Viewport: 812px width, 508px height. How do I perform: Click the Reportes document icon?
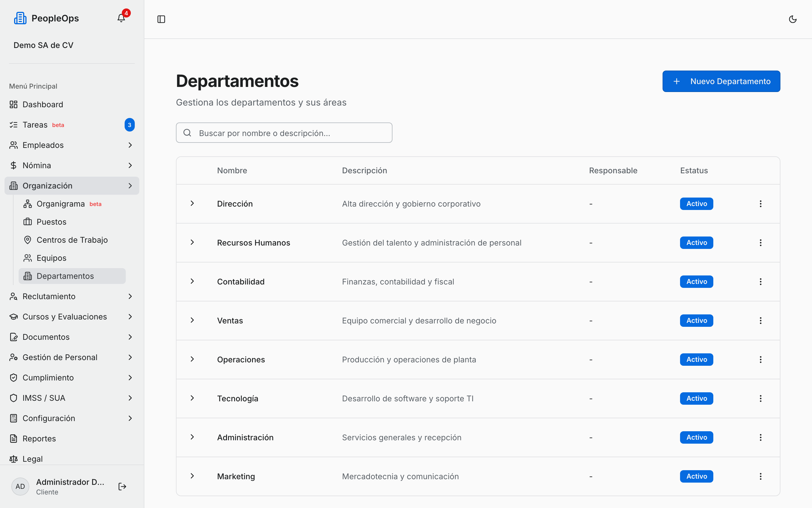[x=14, y=439]
